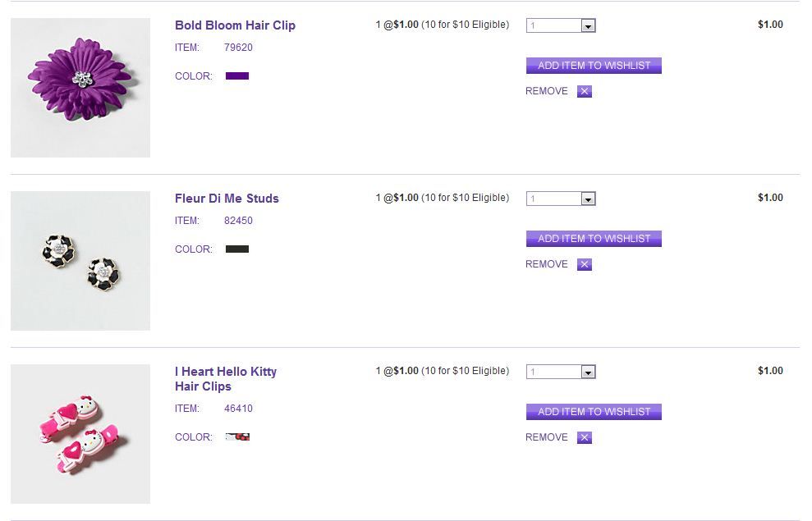Click REMOVE text for Fleur Di Me Studs
Screen dimensions: 812x521
coord(547,264)
